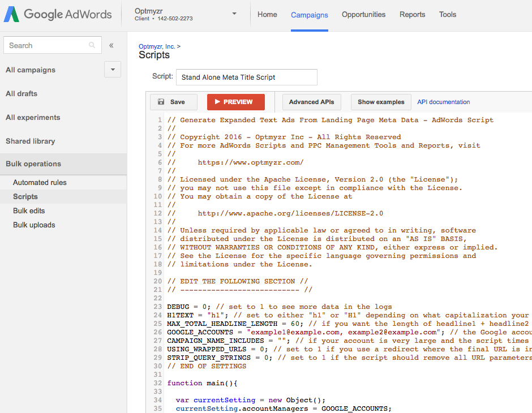Viewport: 532px width, 413px height.
Task: Collapse the sidebar with double-chevron icon
Action: [x=111, y=45]
